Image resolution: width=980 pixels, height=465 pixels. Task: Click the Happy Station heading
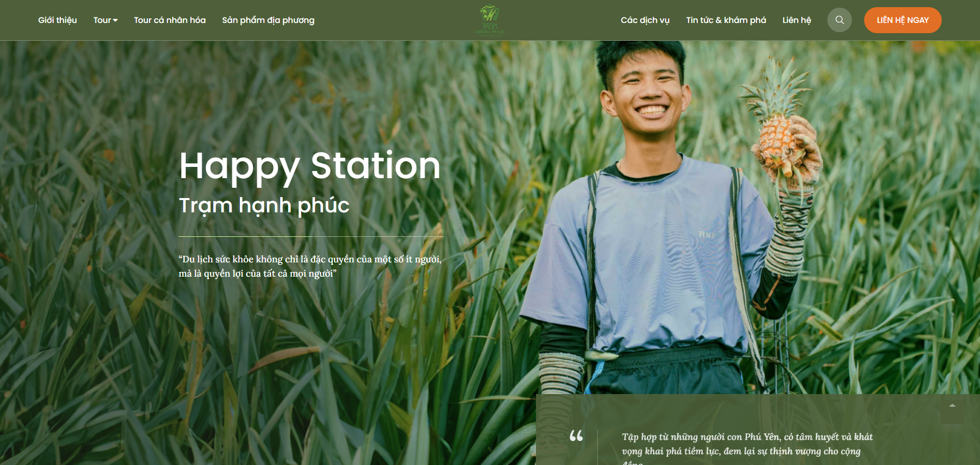pyautogui.click(x=309, y=166)
